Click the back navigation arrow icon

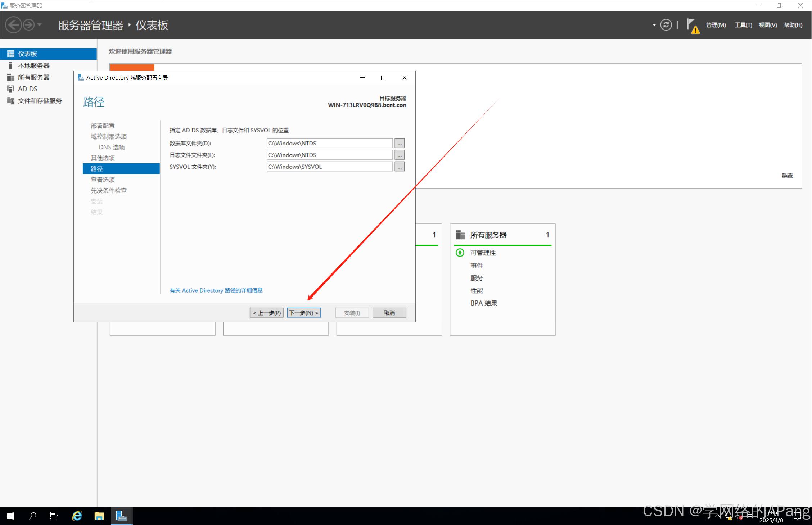tap(14, 25)
